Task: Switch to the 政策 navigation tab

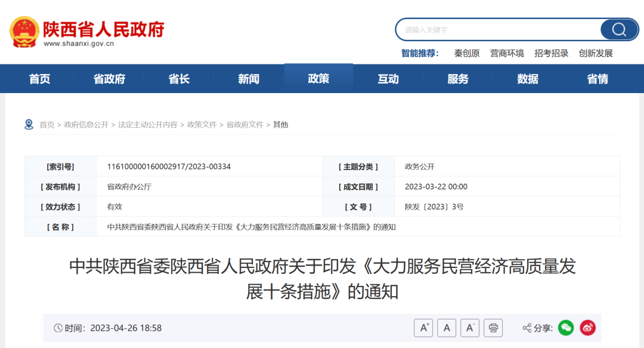Action: pyautogui.click(x=318, y=78)
